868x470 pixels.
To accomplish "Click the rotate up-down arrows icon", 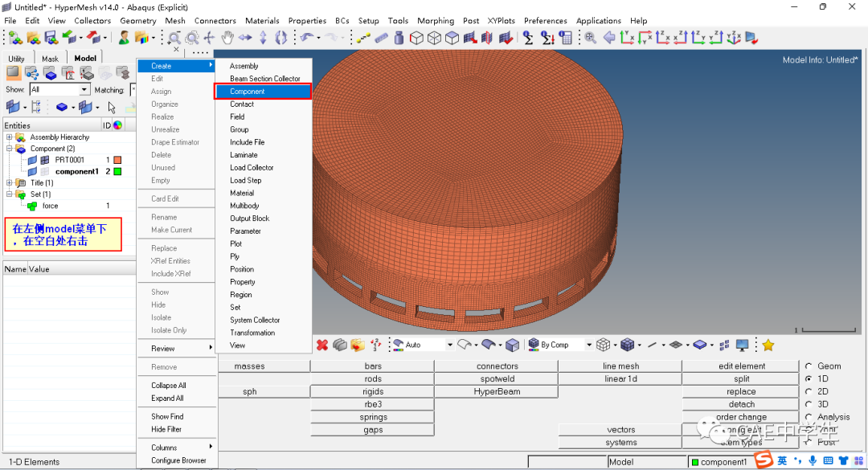I will click(263, 38).
